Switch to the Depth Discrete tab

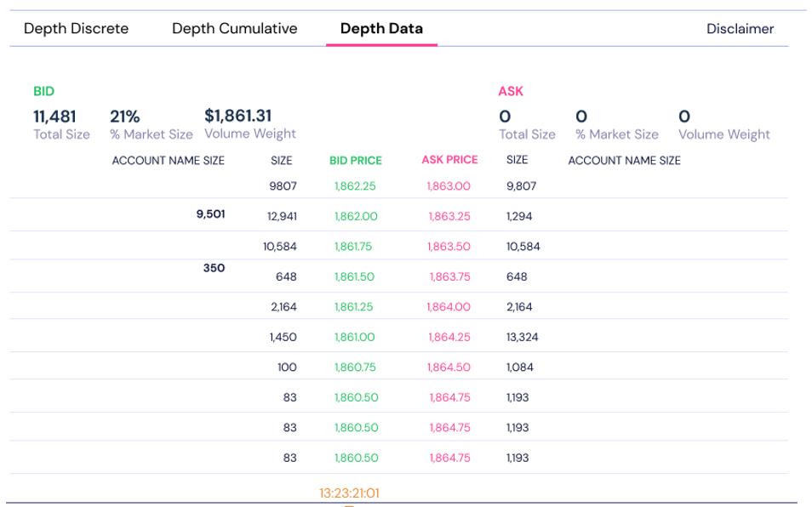76,28
